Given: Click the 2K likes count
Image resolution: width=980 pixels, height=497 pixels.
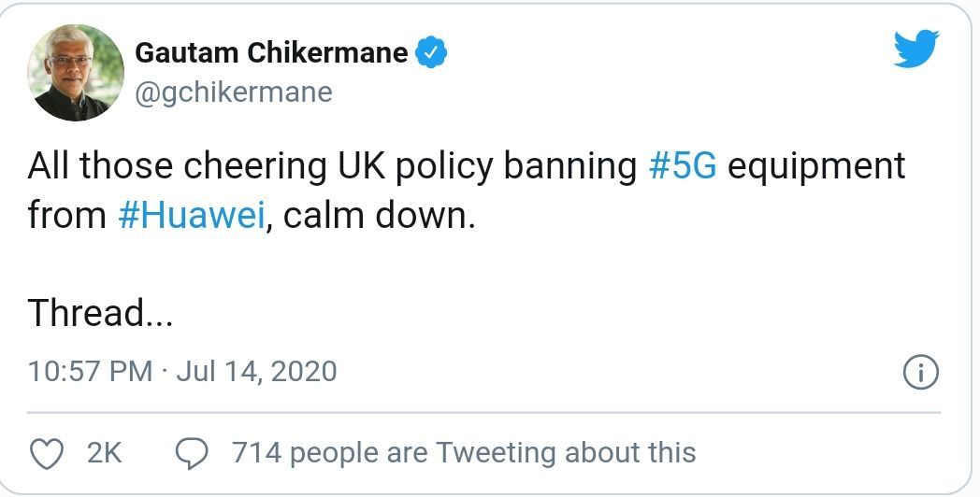Looking at the screenshot, I should 104,453.
